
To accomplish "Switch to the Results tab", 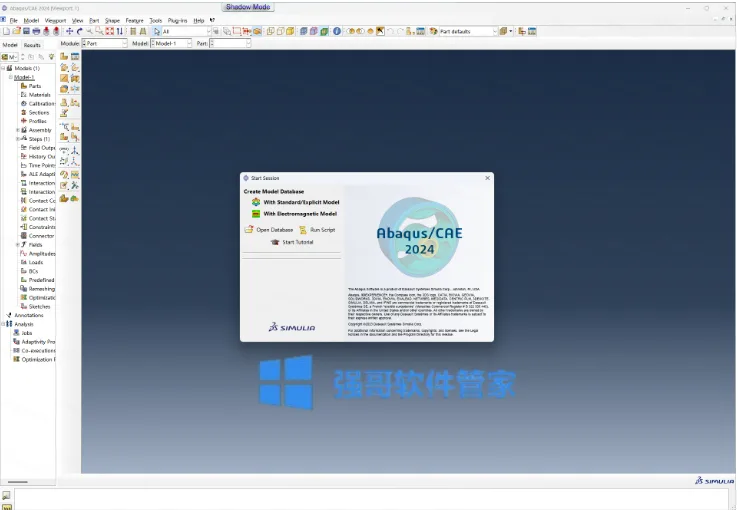I will click(x=32, y=45).
